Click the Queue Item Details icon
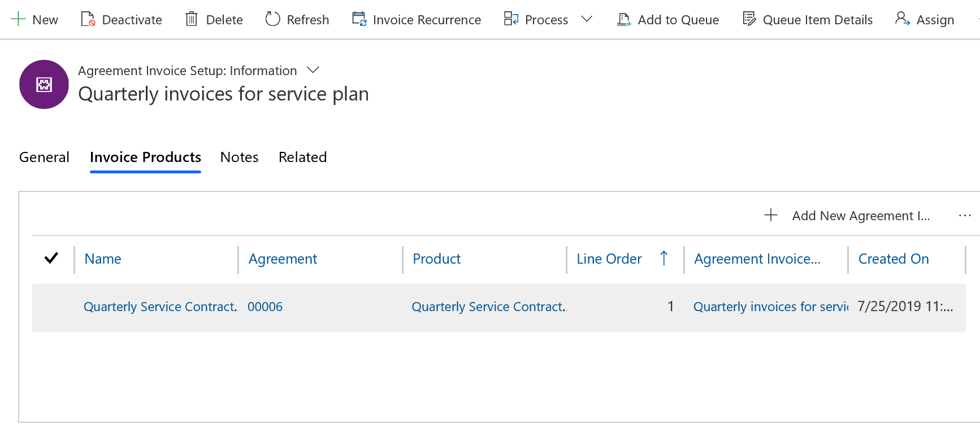 pos(749,19)
